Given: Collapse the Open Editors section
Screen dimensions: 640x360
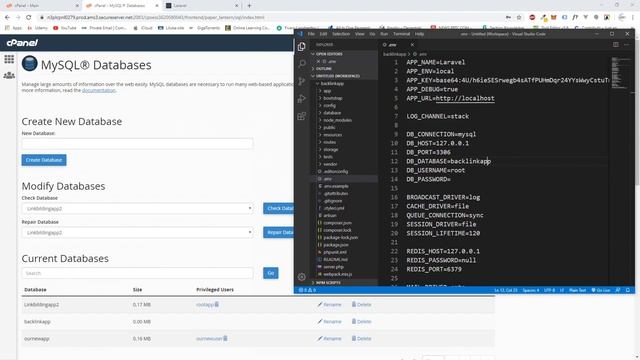Looking at the screenshot, I should (x=328, y=54).
